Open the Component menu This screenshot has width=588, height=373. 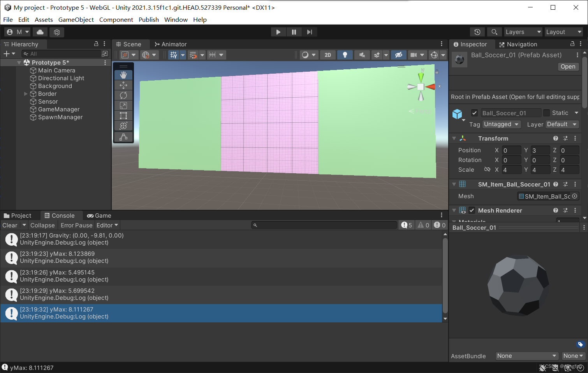pos(116,19)
